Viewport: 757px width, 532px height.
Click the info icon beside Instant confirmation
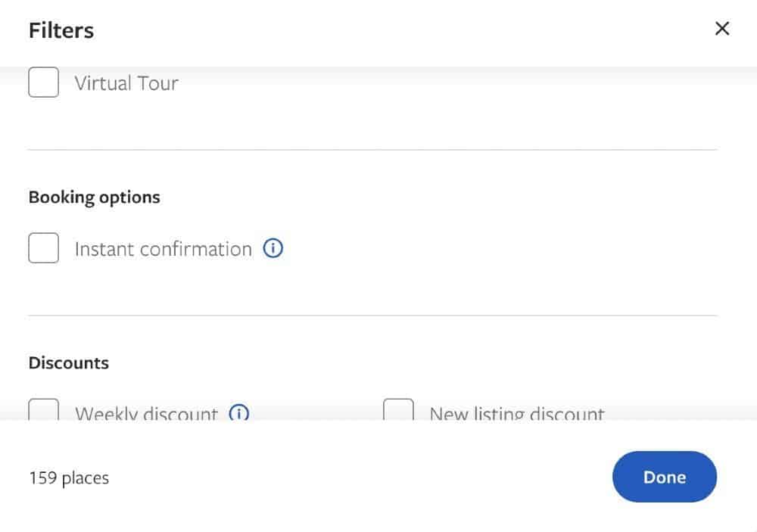273,248
